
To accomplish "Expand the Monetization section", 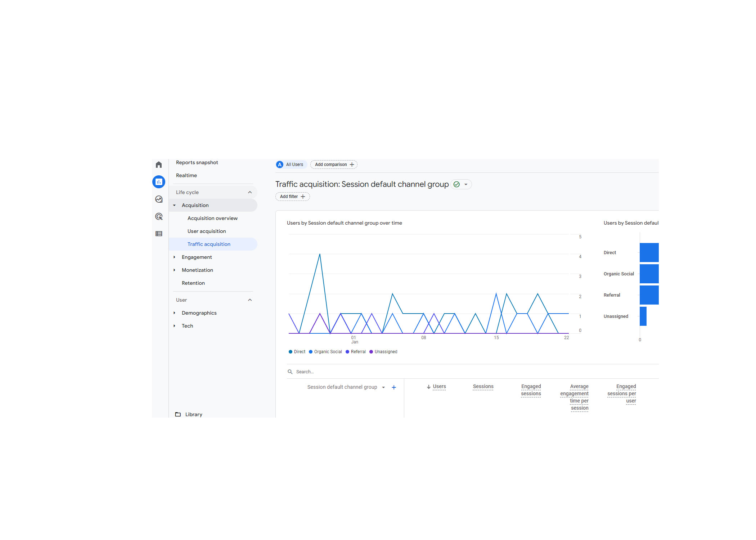I will click(174, 270).
